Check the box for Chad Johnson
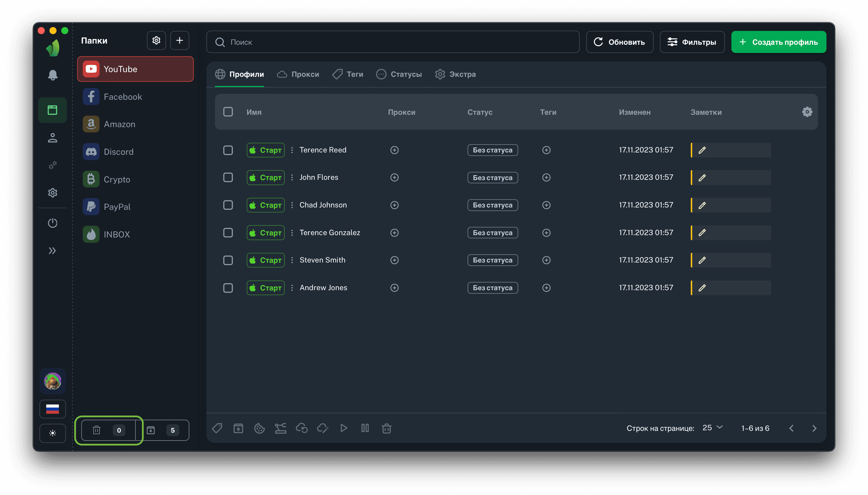Image resolution: width=868 pixels, height=495 pixels. click(x=228, y=205)
